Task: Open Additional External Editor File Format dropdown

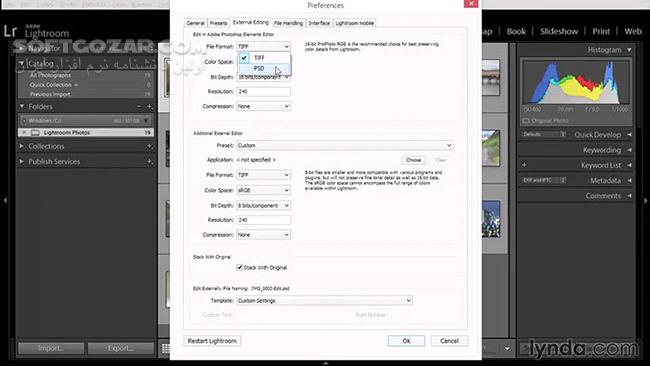Action: tap(263, 175)
